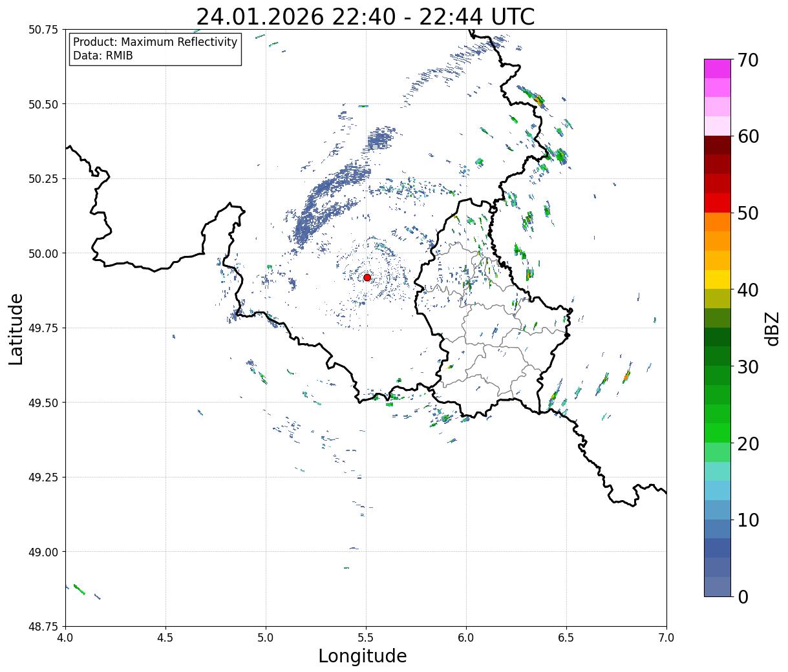The width and height of the screenshot is (788, 672).
Task: Click the longitude tick label '6.5'
Action: coord(566,637)
